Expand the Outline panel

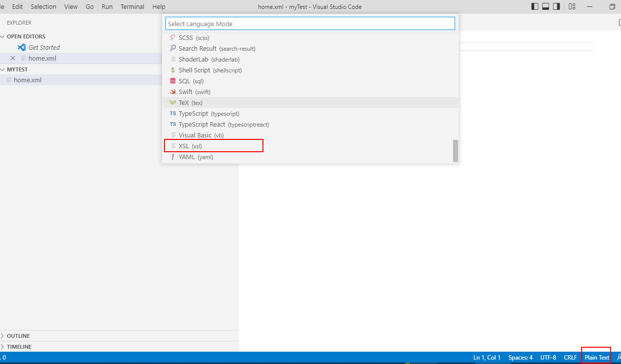click(18, 336)
